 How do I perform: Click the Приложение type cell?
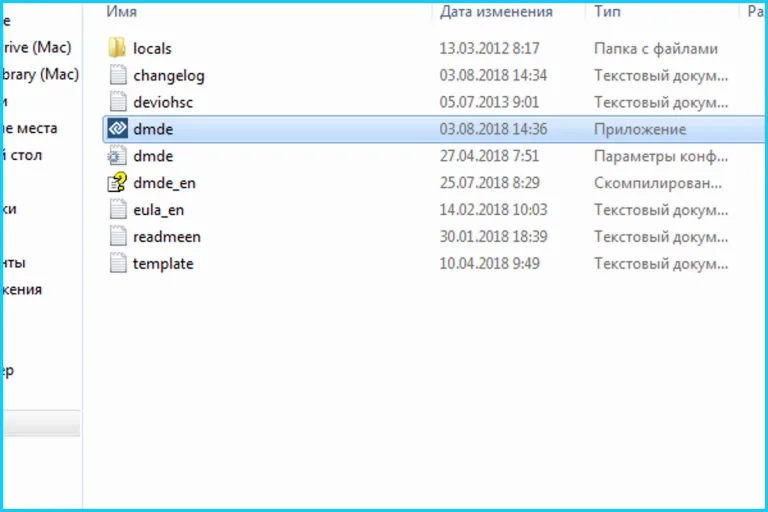click(640, 129)
